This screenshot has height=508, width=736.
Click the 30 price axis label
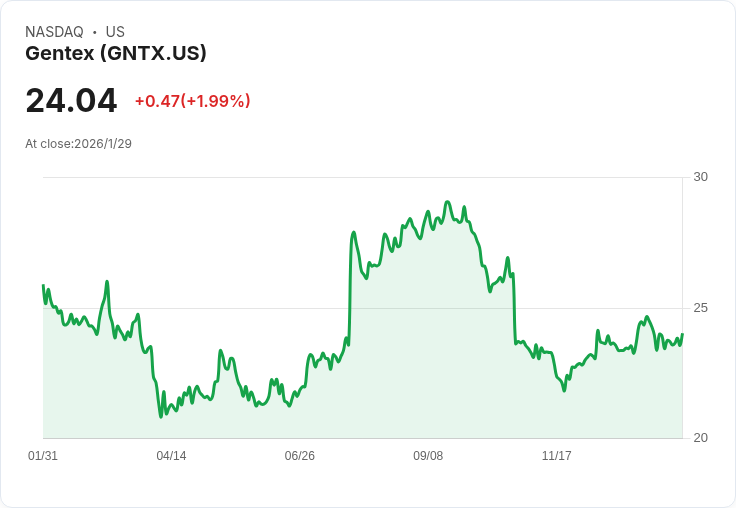[x=701, y=177]
